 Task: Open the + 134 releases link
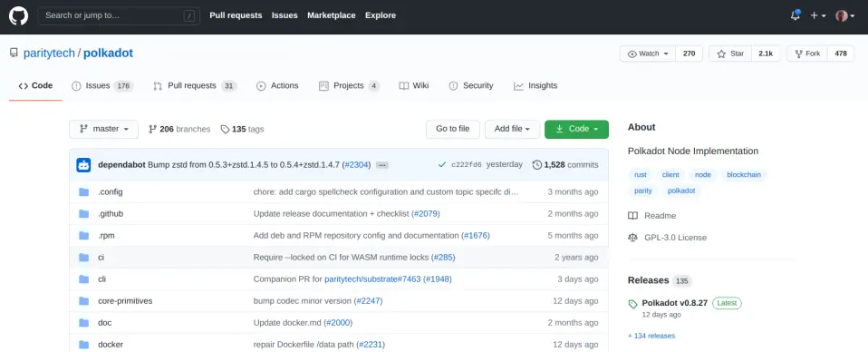point(651,336)
